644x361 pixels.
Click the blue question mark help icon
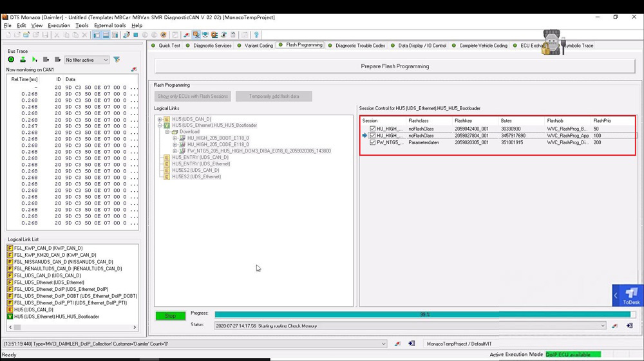pyautogui.click(x=256, y=35)
